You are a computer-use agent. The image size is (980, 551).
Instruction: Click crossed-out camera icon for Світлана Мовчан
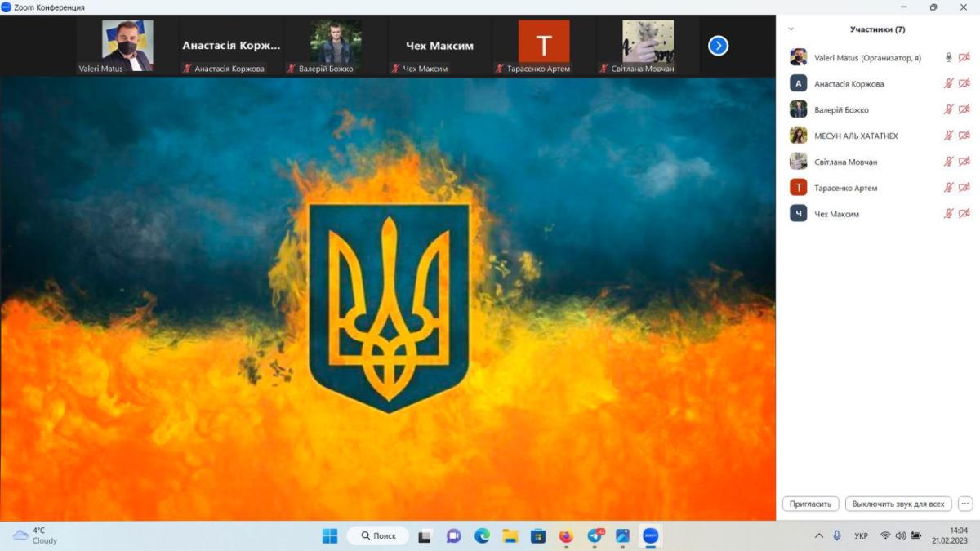click(x=964, y=162)
